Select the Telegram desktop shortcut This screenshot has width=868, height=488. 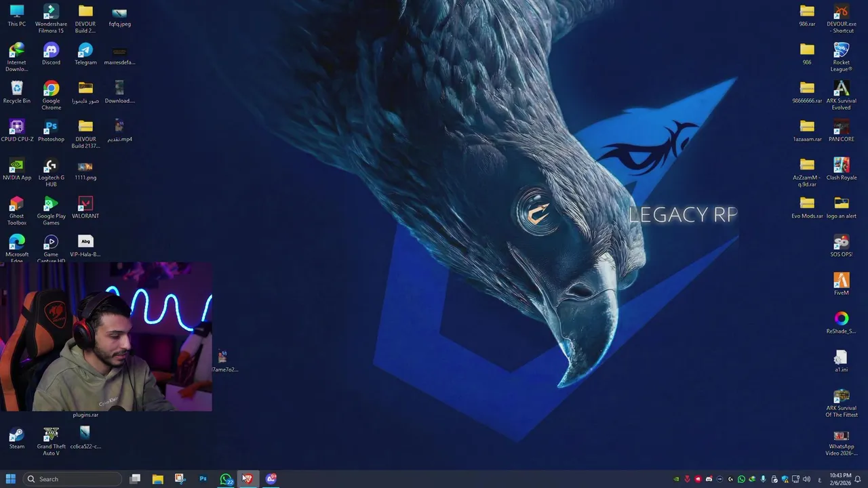(85, 54)
